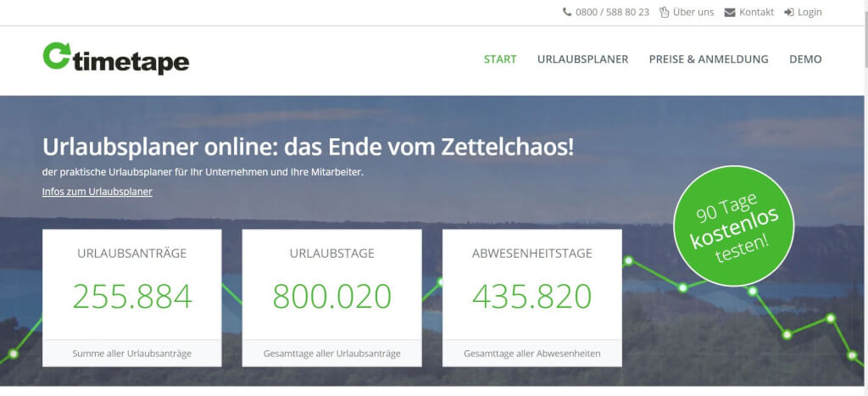Go to the Login page

[810, 12]
